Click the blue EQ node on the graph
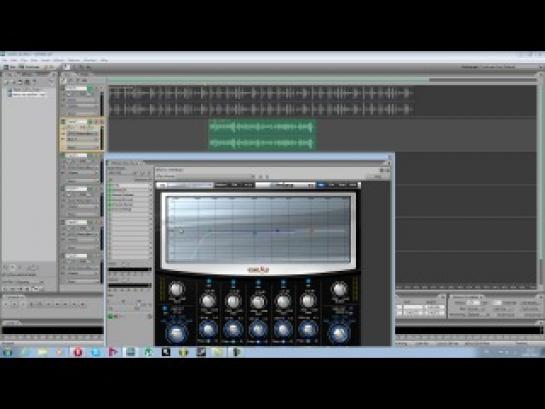 (277, 230)
